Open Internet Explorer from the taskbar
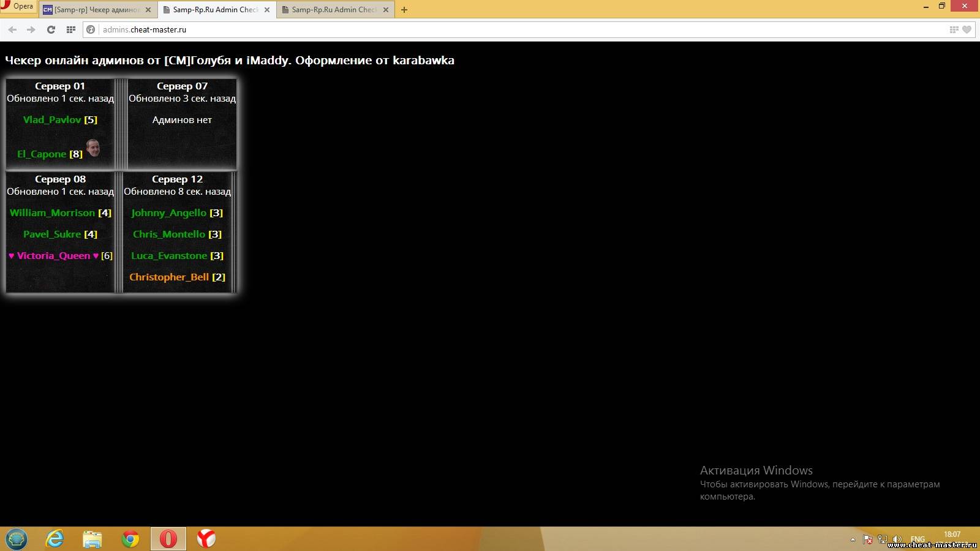This screenshot has height=551, width=980. [x=55, y=539]
